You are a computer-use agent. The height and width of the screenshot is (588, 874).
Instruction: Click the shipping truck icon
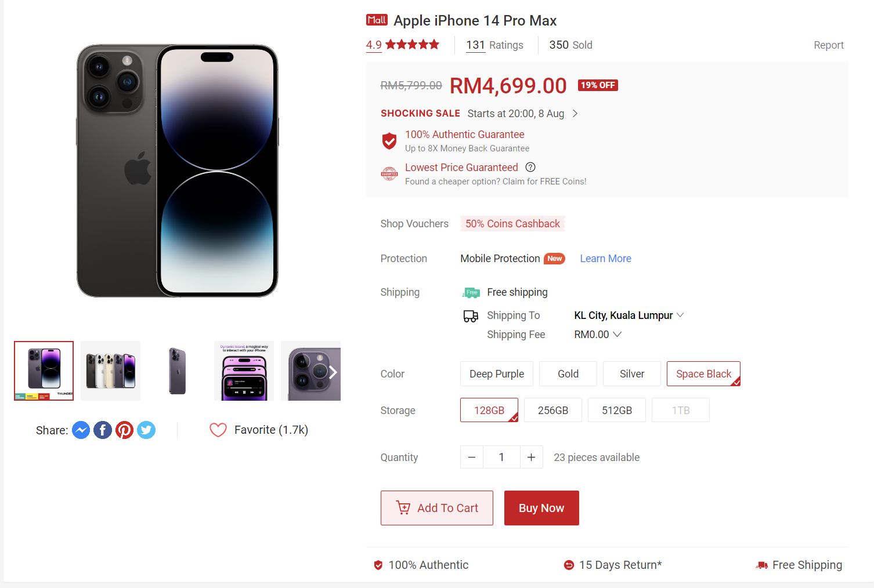470,315
